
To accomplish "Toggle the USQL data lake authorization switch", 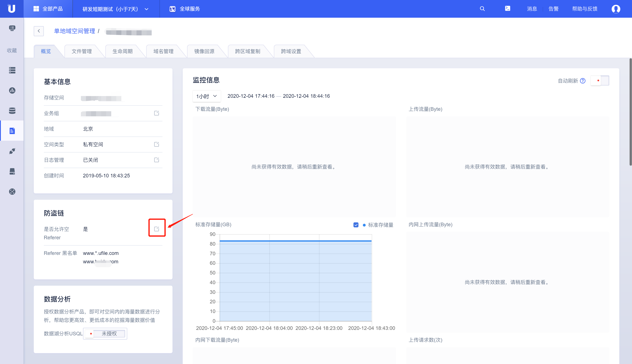I will (105, 333).
